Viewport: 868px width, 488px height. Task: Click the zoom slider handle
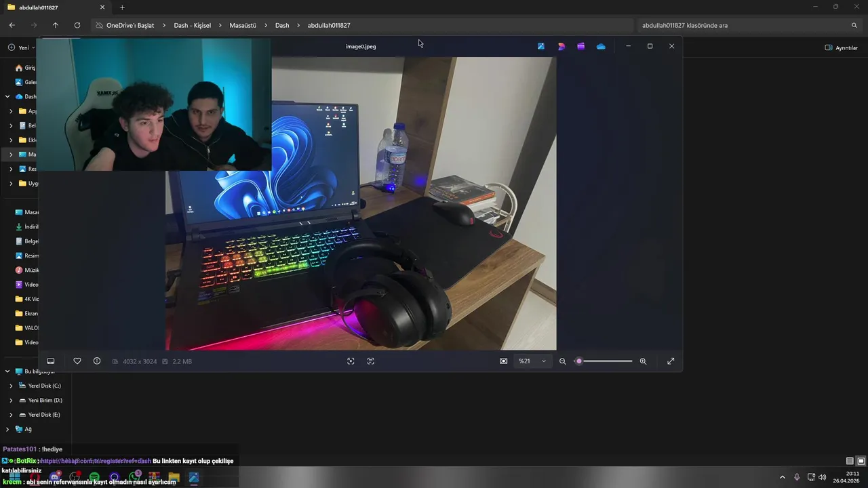(x=579, y=361)
